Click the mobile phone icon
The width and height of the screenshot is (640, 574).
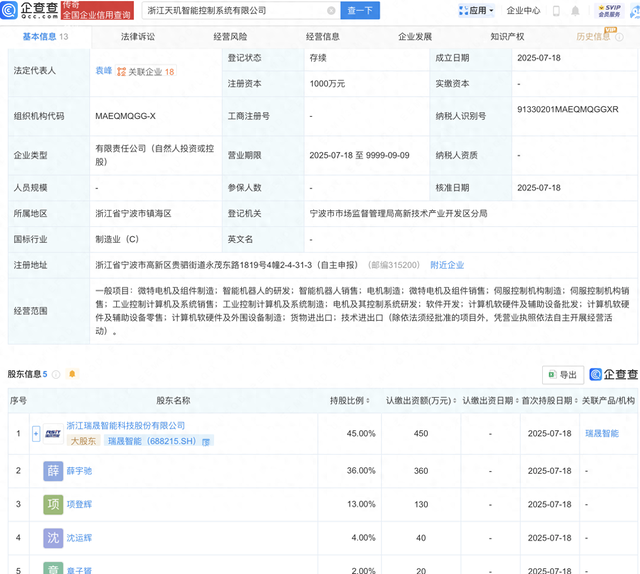pyautogui.click(x=556, y=11)
